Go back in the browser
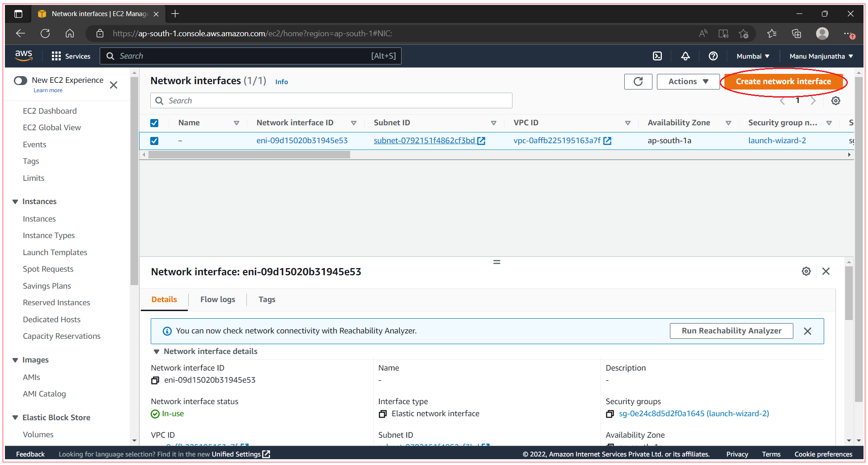This screenshot has height=465, width=868. point(21,34)
